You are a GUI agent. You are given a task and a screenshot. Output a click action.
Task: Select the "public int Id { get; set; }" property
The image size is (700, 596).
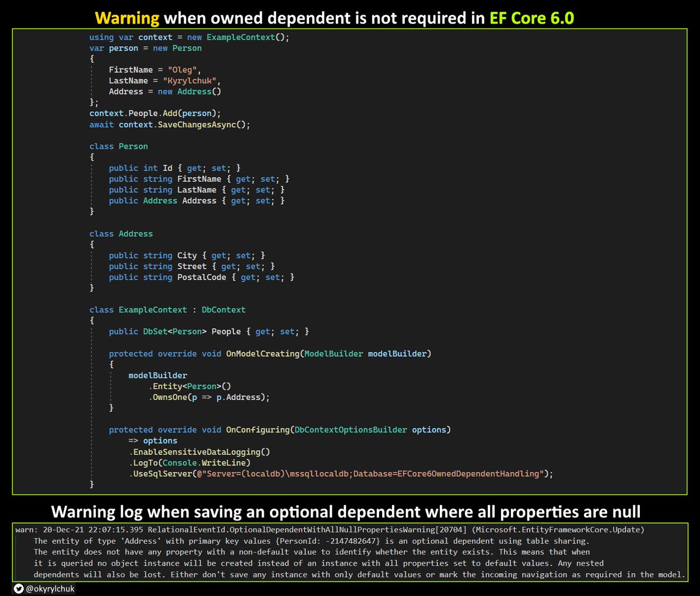pos(174,168)
